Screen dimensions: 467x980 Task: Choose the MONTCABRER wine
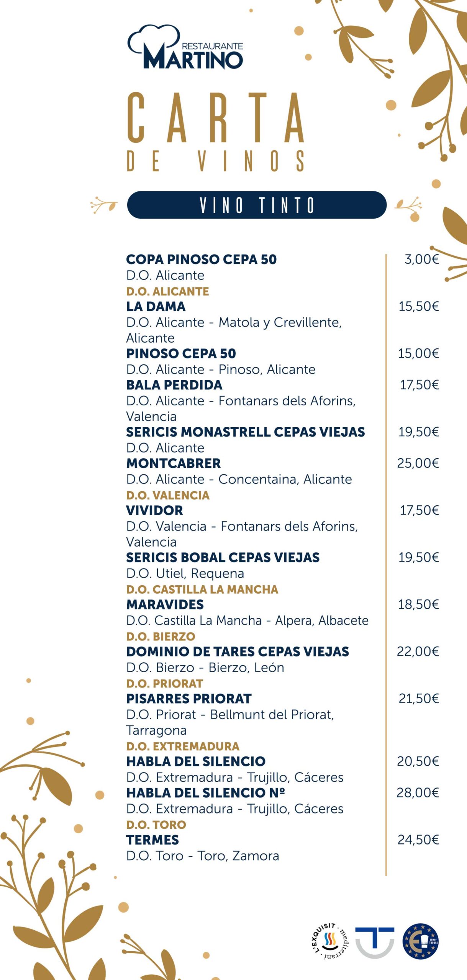pos(174,464)
